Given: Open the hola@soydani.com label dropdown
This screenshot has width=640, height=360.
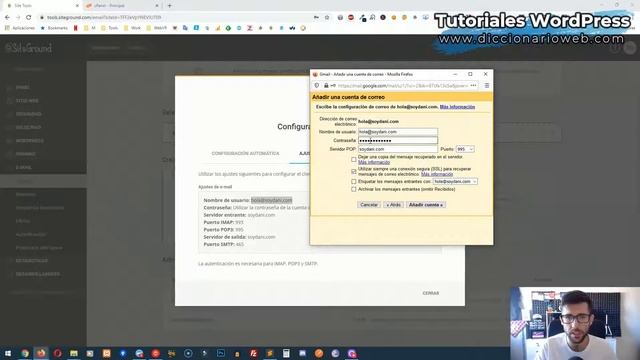Looking at the screenshot, I should (455, 182).
